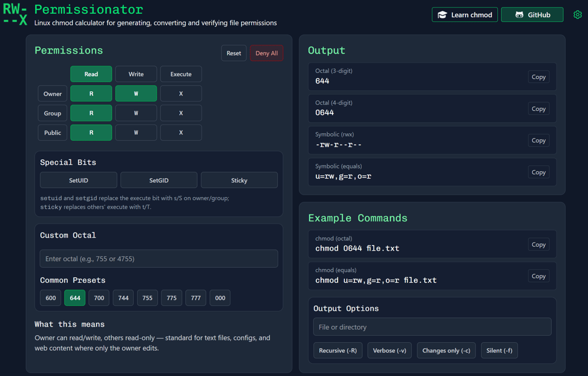The height and width of the screenshot is (376, 588).
Task: Click the Deny All button
Action: click(266, 53)
